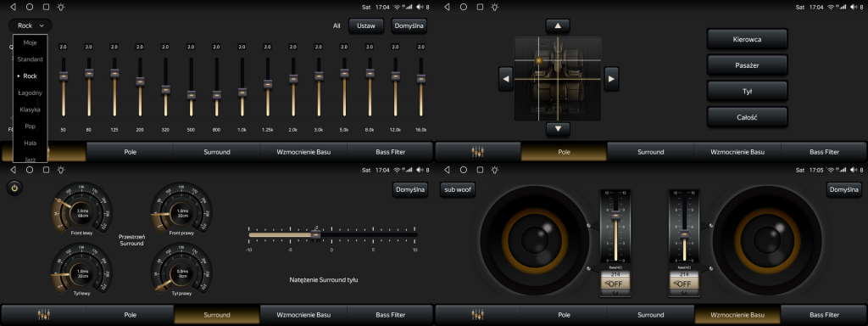The height and width of the screenshot is (326, 868).
Task: Open recent apps square on the Surround screen
Action: (x=46, y=170)
